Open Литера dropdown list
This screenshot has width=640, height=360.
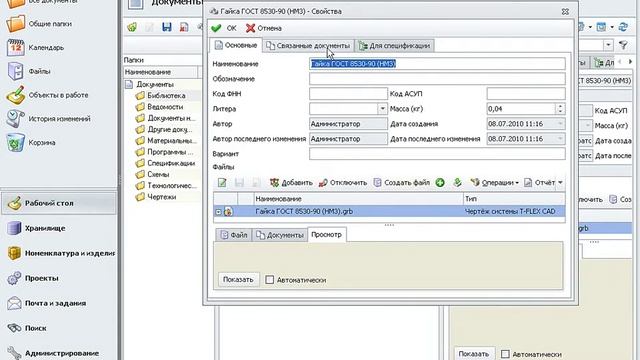point(382,109)
